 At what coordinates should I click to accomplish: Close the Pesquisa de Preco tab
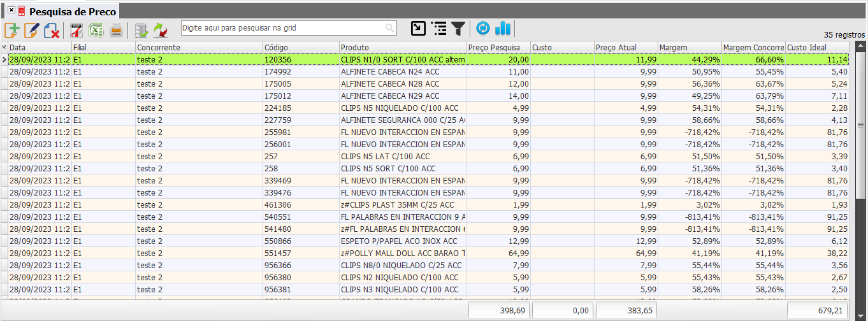pos(11,11)
